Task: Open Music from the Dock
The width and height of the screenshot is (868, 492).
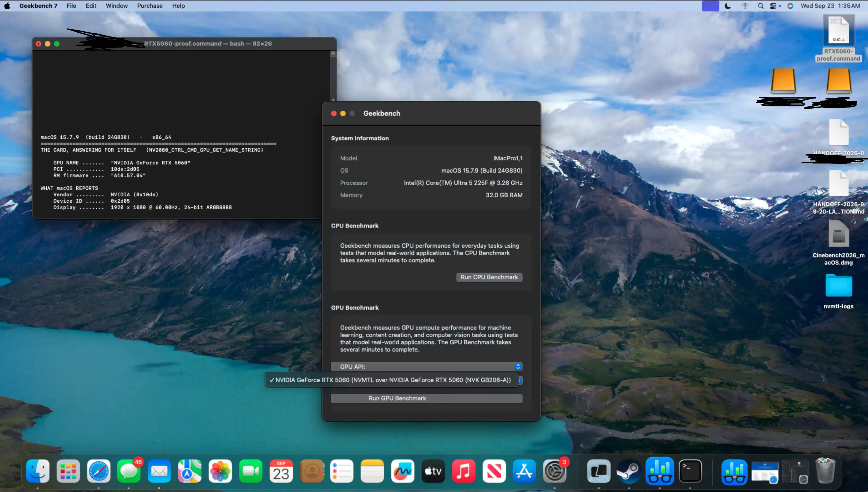Action: (x=463, y=471)
